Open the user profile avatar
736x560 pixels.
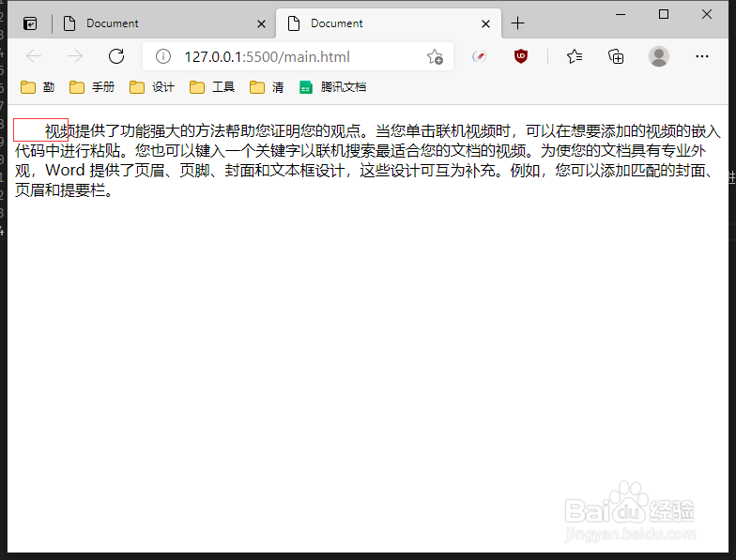tap(659, 56)
